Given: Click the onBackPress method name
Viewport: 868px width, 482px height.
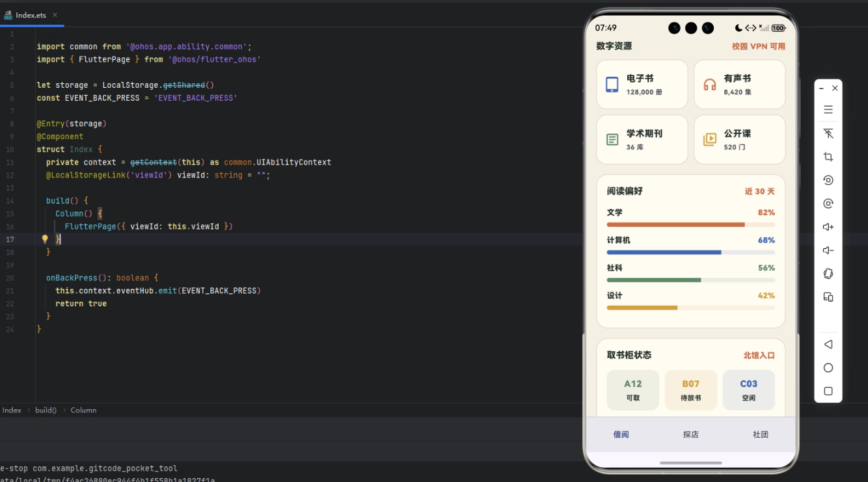Looking at the screenshot, I should [72, 278].
